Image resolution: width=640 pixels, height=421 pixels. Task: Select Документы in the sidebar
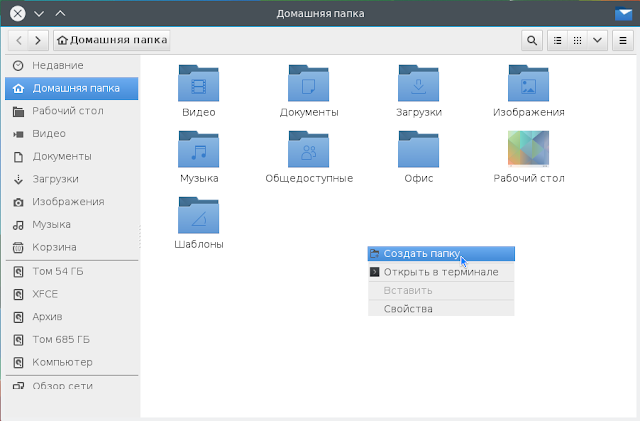[x=72, y=156]
